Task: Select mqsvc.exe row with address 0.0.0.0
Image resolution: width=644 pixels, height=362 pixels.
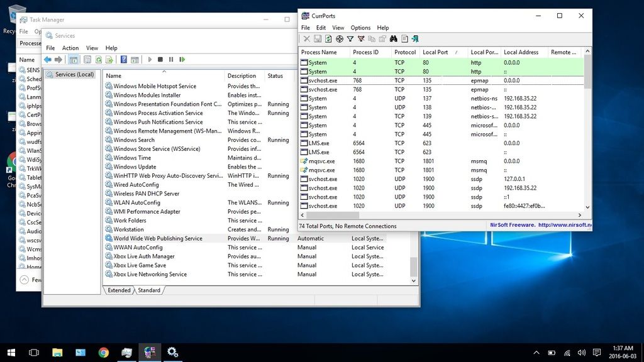Action: tap(441, 162)
